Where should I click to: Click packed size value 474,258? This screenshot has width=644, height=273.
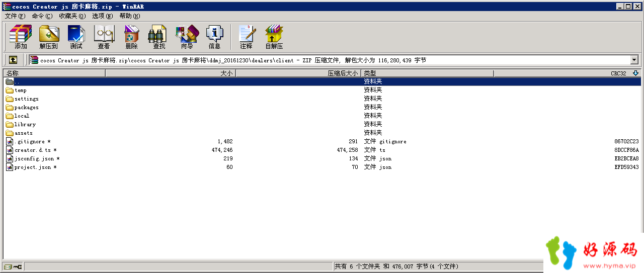pos(347,150)
